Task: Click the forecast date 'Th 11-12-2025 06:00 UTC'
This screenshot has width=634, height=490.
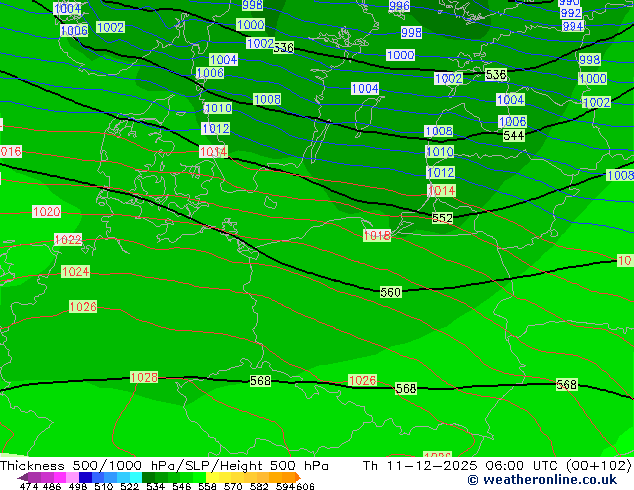Action: coord(461,466)
